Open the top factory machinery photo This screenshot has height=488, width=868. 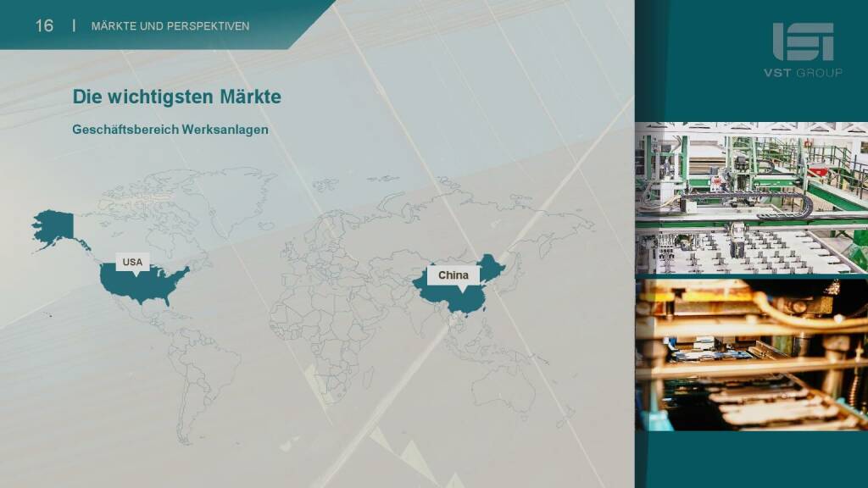coord(751,197)
